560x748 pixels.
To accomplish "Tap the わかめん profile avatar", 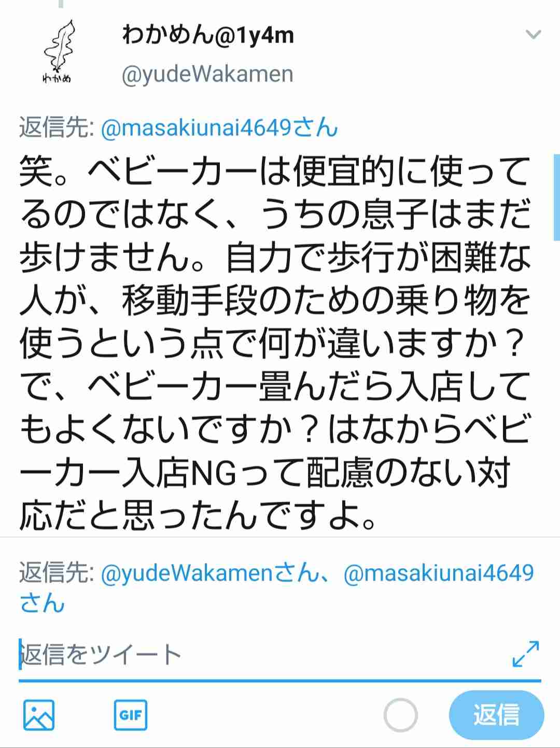I will pyautogui.click(x=57, y=52).
